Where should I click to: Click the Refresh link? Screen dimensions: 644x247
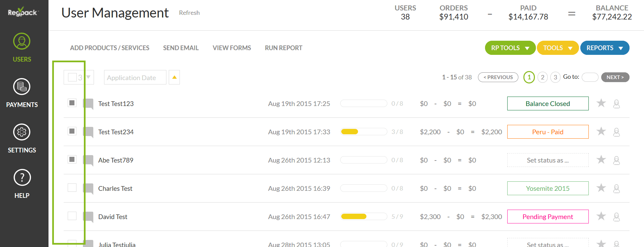pyautogui.click(x=189, y=13)
